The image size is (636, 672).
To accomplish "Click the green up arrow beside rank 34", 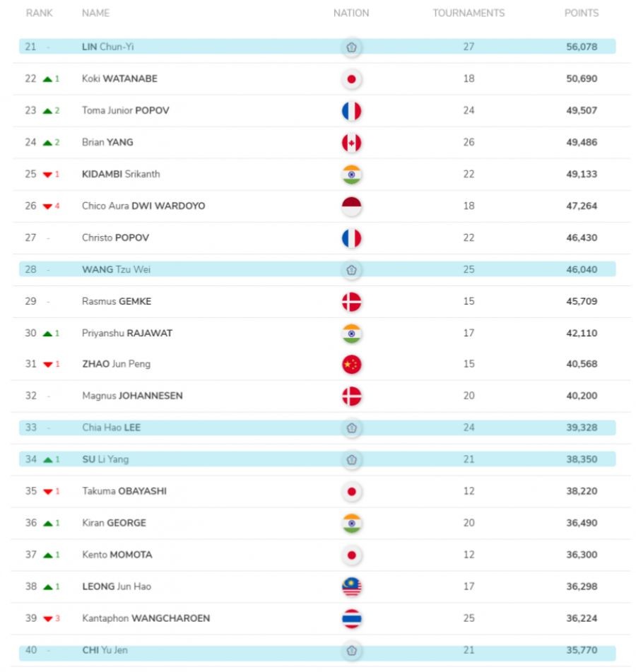I will [x=47, y=460].
